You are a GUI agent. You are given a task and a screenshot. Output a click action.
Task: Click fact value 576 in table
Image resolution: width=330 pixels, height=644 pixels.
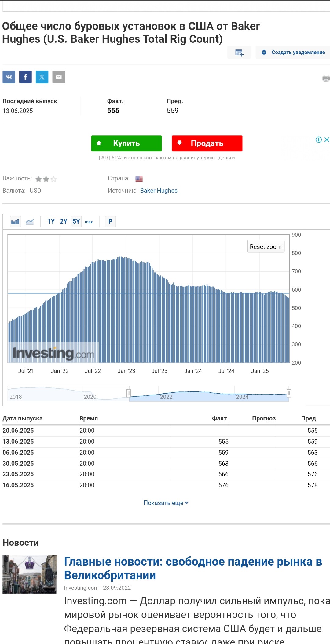click(223, 485)
